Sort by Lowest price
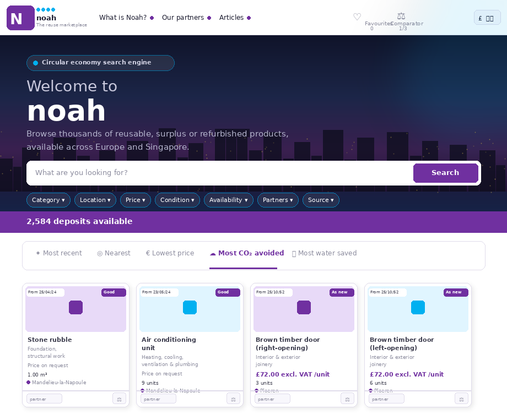The width and height of the screenshot is (507, 420). click(170, 253)
